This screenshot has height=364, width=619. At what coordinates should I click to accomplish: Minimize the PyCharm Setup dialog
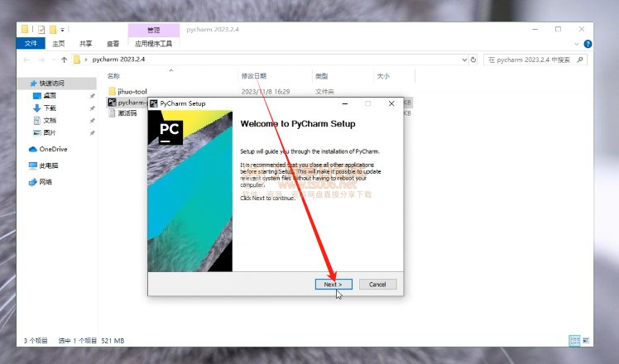345,103
